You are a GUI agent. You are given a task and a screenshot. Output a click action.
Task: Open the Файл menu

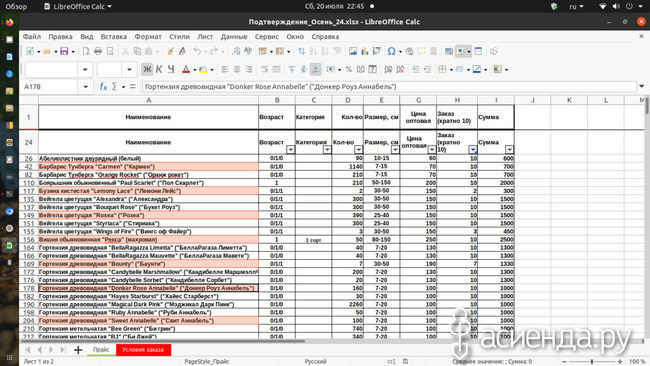point(32,36)
